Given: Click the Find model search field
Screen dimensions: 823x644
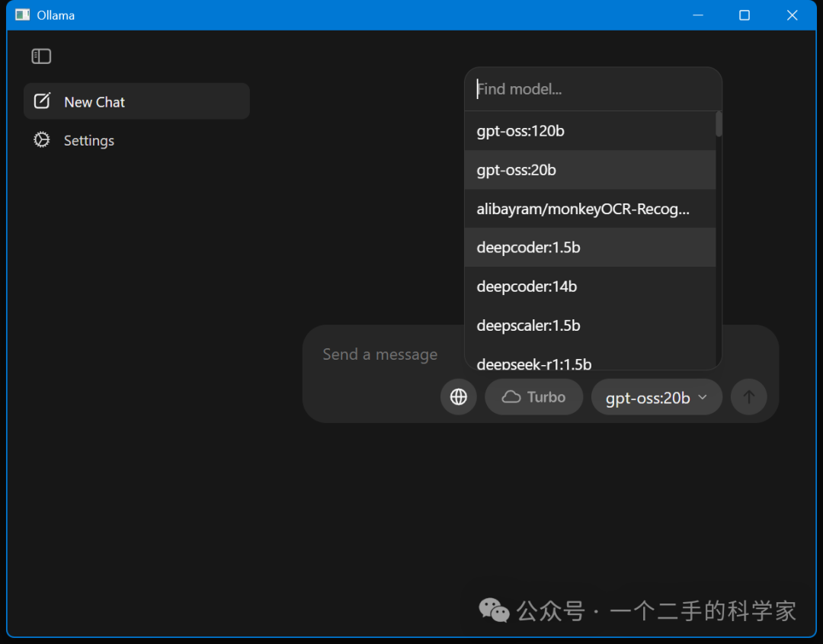Looking at the screenshot, I should (593, 89).
